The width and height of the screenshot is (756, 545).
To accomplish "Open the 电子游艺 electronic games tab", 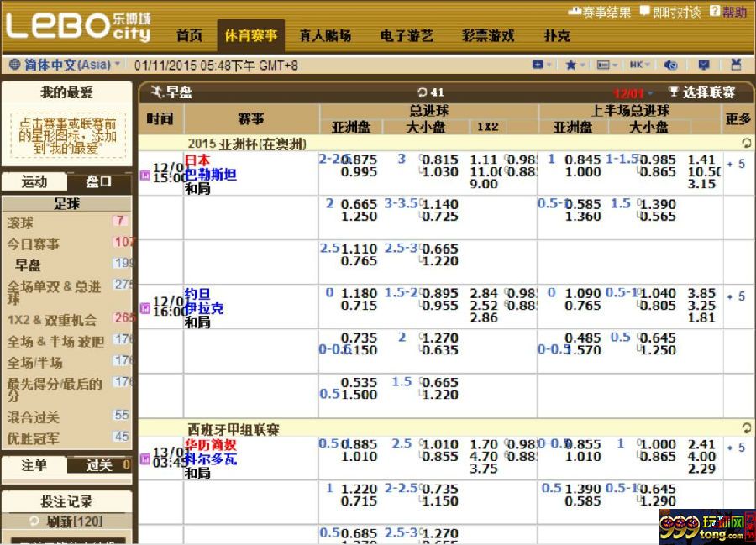I will click(x=407, y=35).
